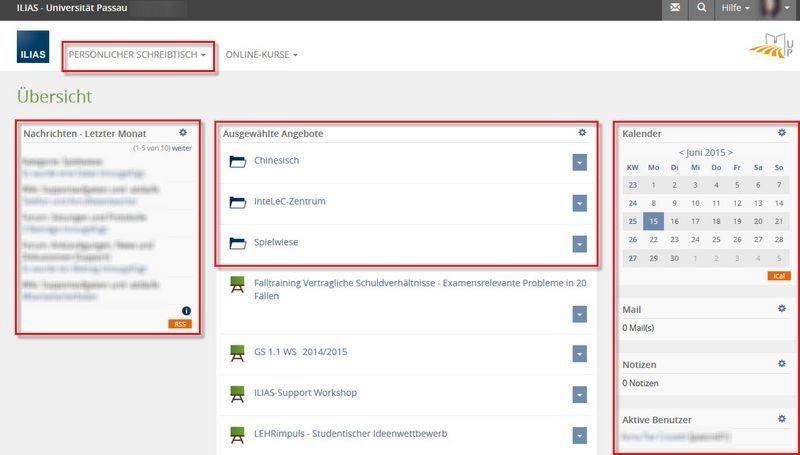The width and height of the screenshot is (800, 455).
Task: Open actions dropdown for InteLeC-Zentrum
Action: point(579,203)
